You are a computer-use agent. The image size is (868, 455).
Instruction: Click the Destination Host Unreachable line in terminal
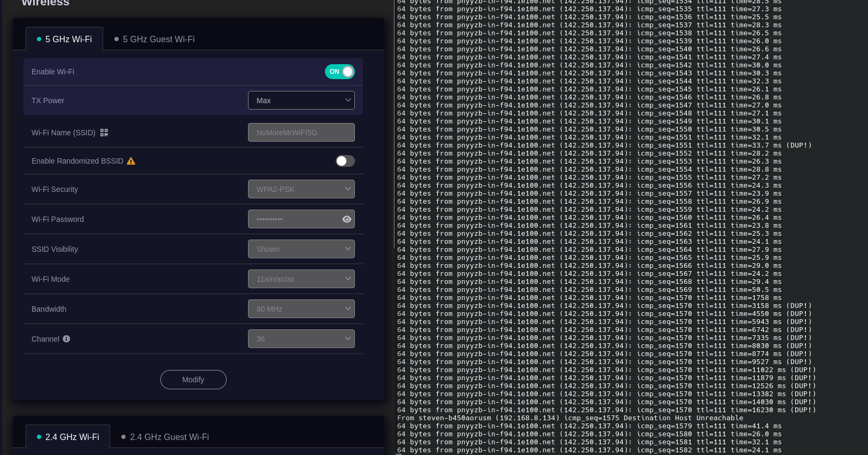click(570, 418)
